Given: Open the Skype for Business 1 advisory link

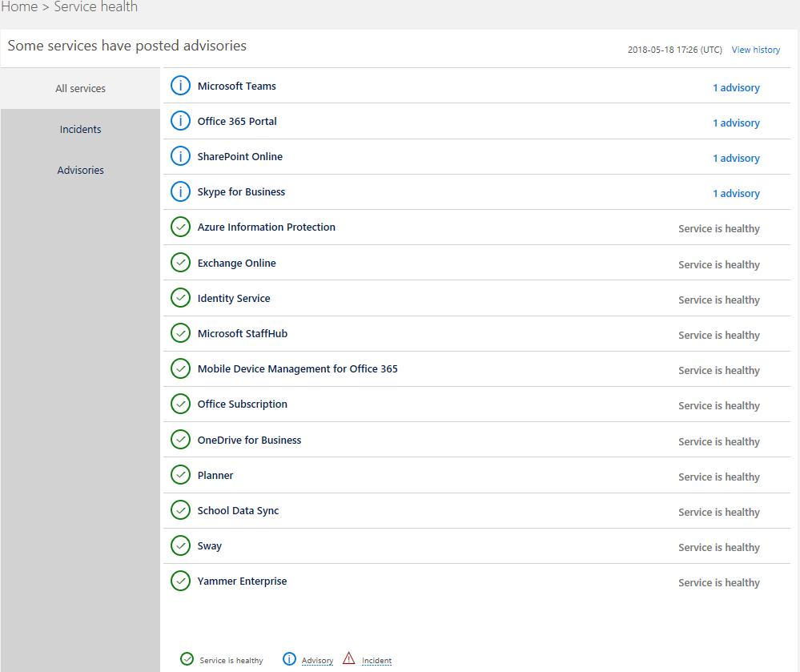Looking at the screenshot, I should click(736, 193).
